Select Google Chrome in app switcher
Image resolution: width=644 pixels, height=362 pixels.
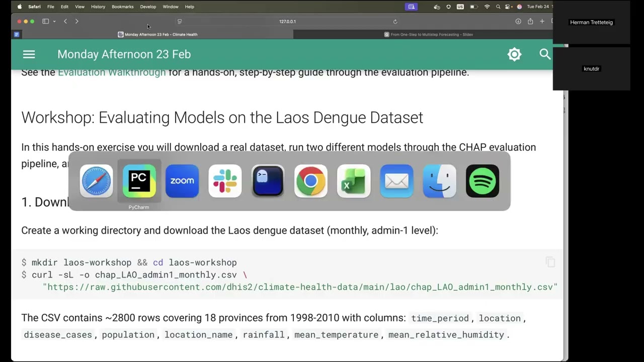tap(311, 181)
